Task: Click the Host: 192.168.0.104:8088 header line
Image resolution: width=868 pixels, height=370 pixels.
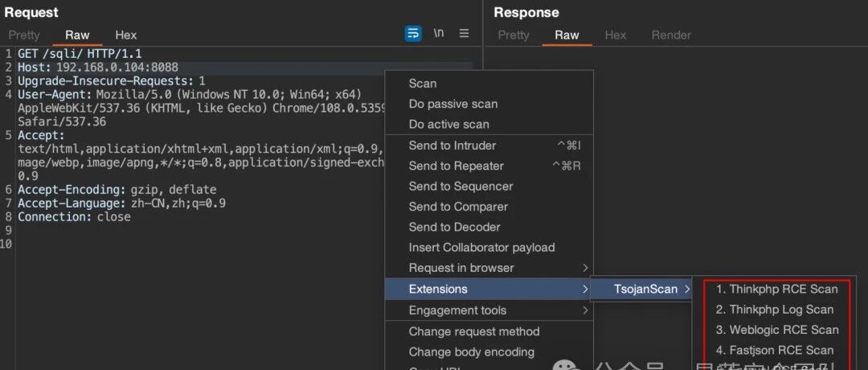Action: (98, 68)
